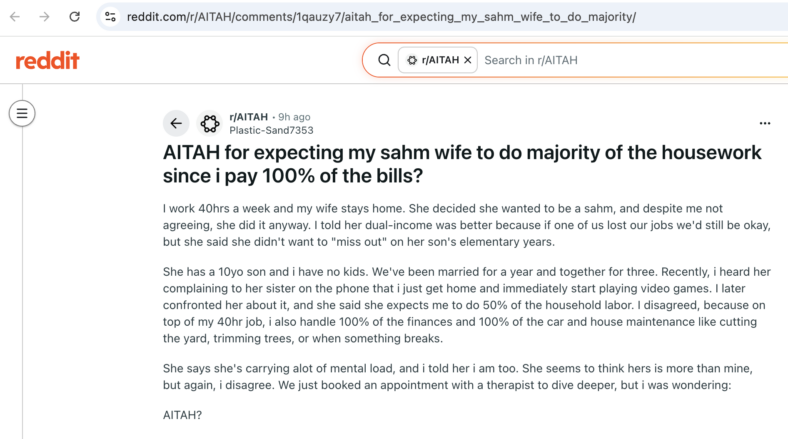
Task: Click the r/AITAH community avatar
Action: (x=210, y=123)
